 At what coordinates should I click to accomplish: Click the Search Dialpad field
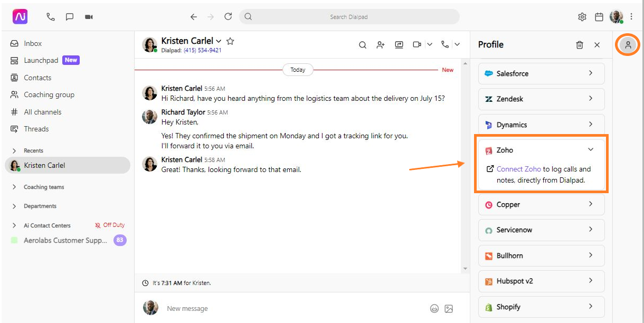(x=349, y=17)
